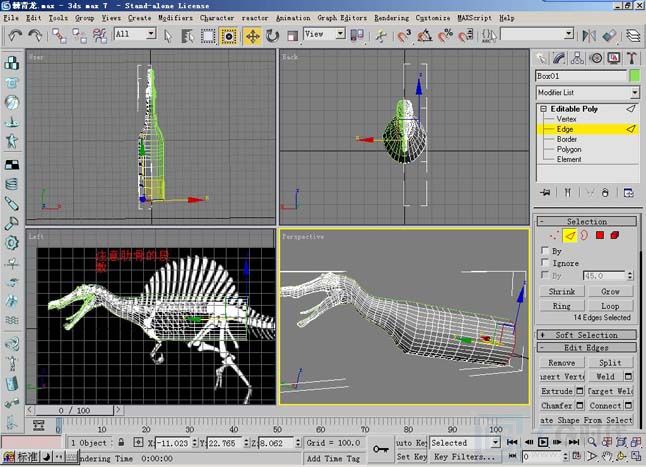646x467 pixels.
Task: Click the Align tool icon
Action: pyautogui.click(x=609, y=36)
